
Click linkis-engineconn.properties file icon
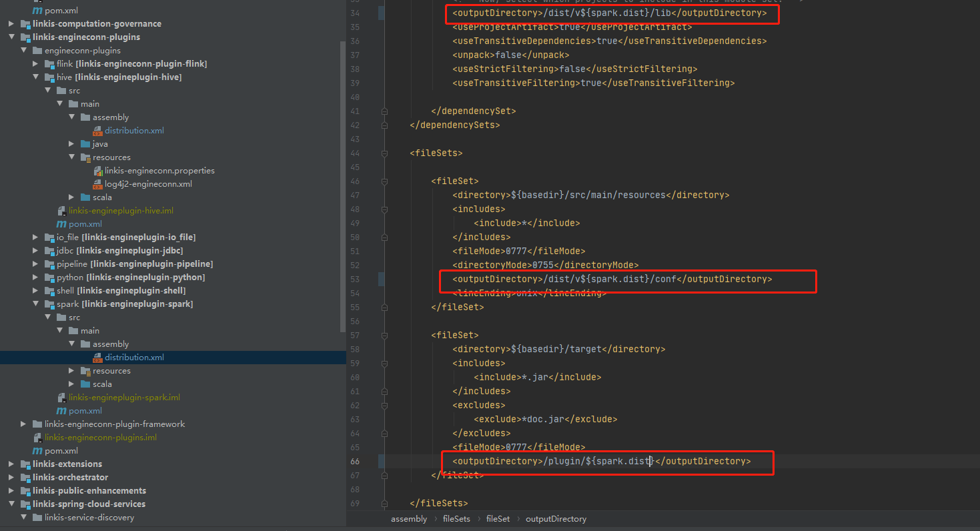click(x=97, y=171)
